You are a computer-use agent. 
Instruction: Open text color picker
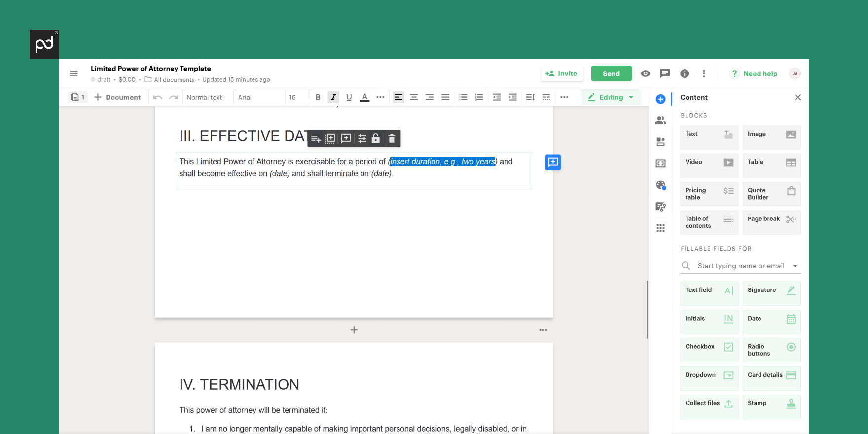click(364, 97)
